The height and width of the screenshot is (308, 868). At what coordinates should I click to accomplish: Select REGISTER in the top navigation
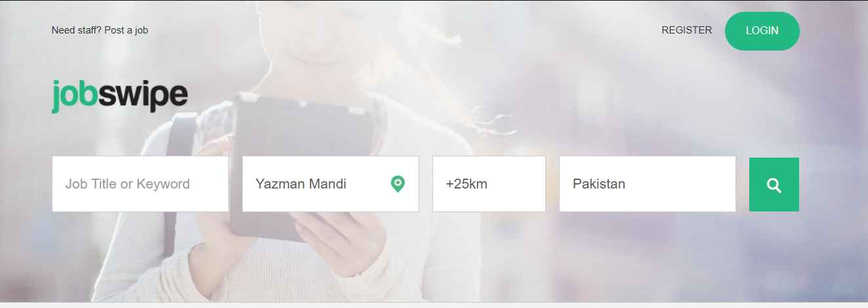(686, 30)
